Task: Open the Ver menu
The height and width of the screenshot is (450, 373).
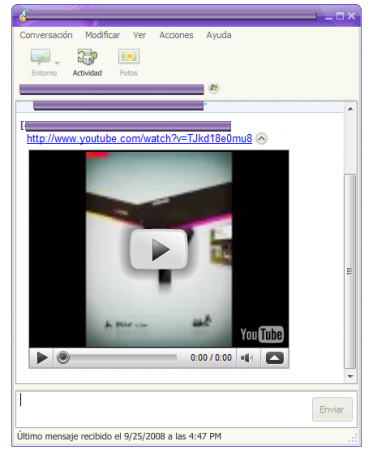Action: tap(139, 35)
